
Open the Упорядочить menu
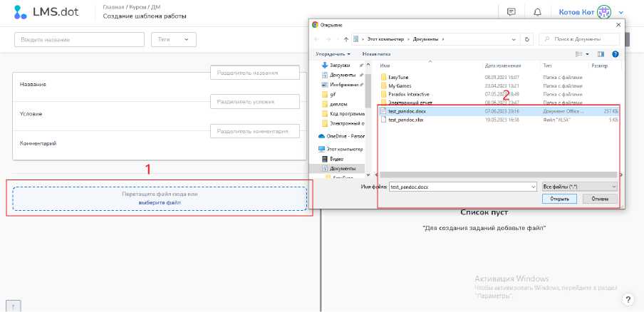point(333,53)
